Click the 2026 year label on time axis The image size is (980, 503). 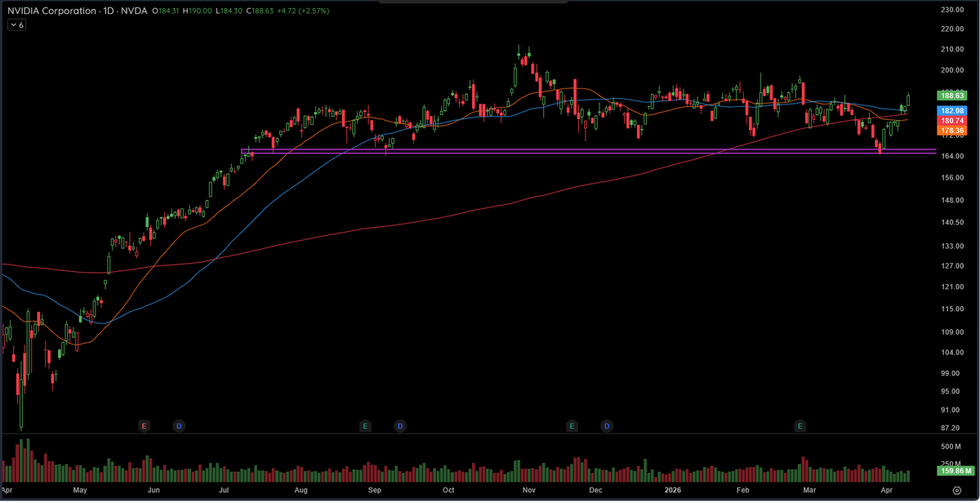[x=675, y=492]
